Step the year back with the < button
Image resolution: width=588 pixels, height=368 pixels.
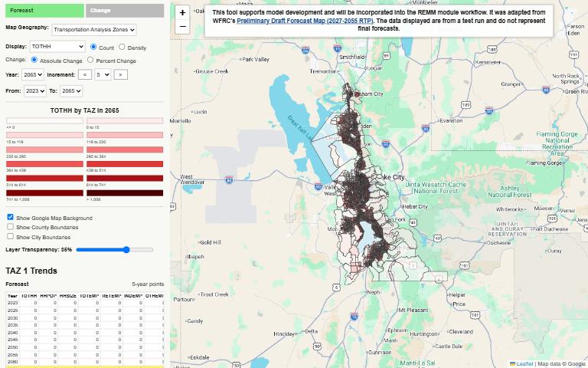(85, 74)
